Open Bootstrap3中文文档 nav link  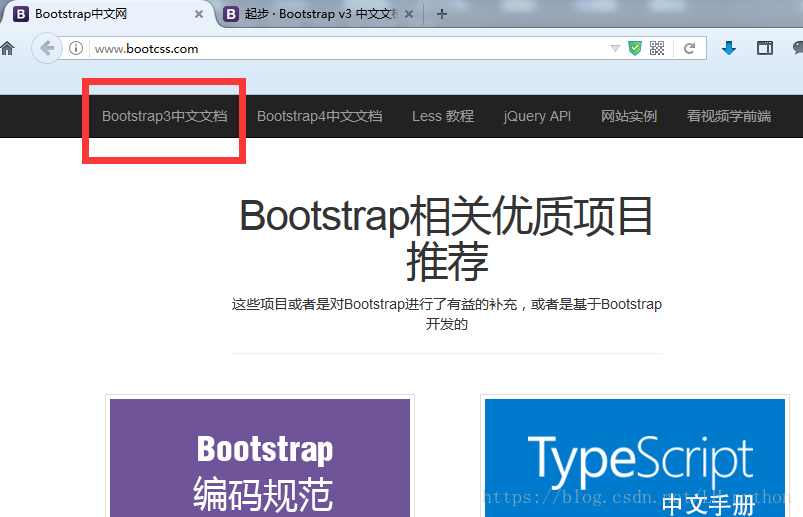click(164, 116)
